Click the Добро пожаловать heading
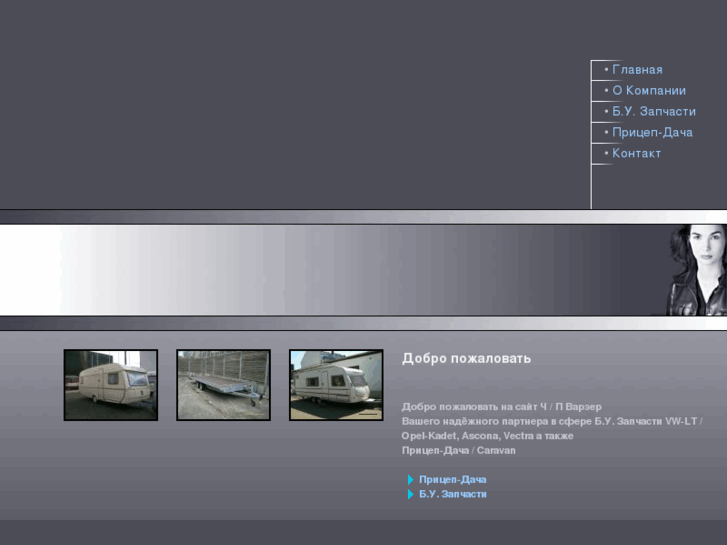Image resolution: width=727 pixels, height=545 pixels. coord(466,358)
